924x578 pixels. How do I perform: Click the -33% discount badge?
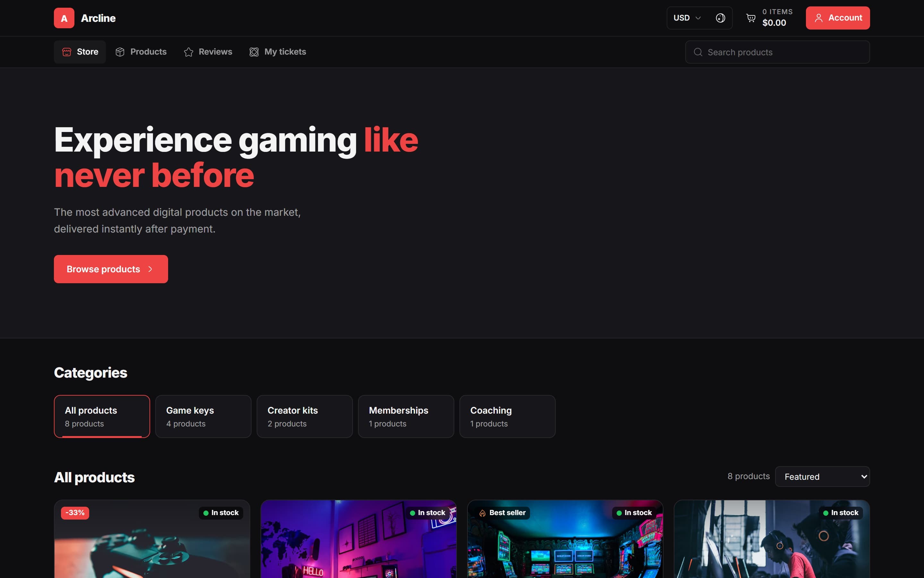[75, 512]
